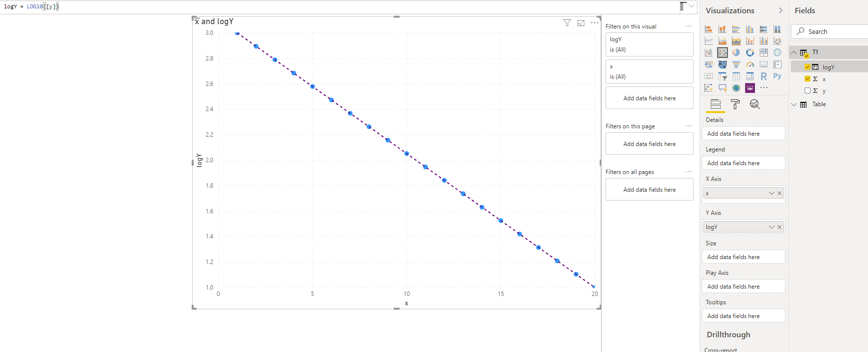Image resolution: width=868 pixels, height=352 pixels.
Task: Select the waterfall chart visual
Action: 708,53
